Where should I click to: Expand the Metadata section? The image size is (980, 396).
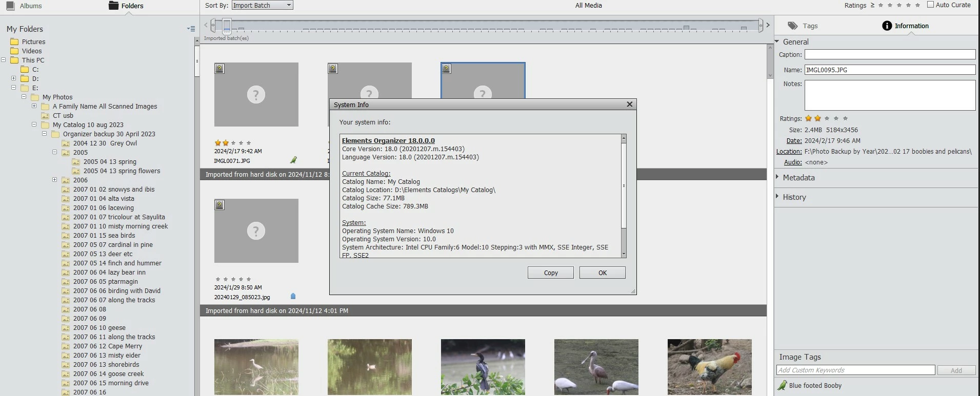pyautogui.click(x=777, y=177)
